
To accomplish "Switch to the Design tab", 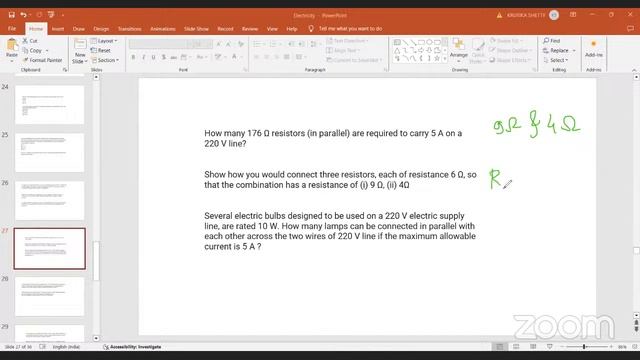I will (x=101, y=29).
